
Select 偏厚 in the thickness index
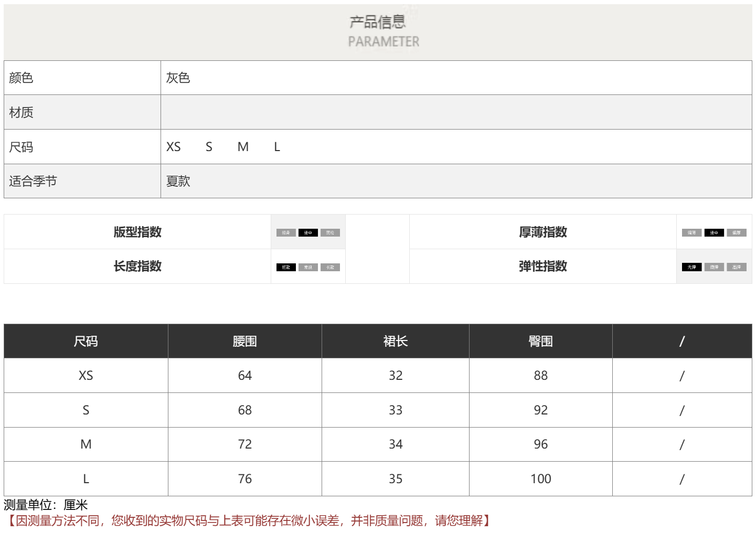[737, 232]
